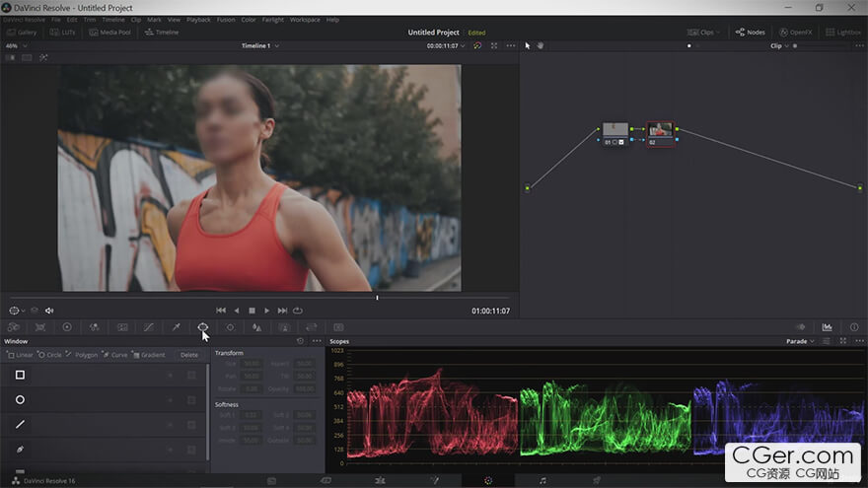Open the Timeline 1 dropdown
868x488 pixels.
pos(259,46)
